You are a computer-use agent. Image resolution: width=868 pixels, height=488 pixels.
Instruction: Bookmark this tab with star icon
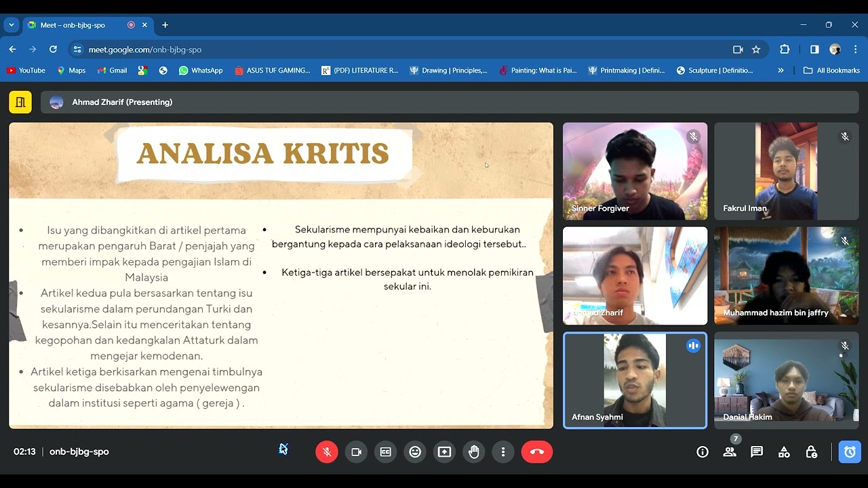[756, 49]
